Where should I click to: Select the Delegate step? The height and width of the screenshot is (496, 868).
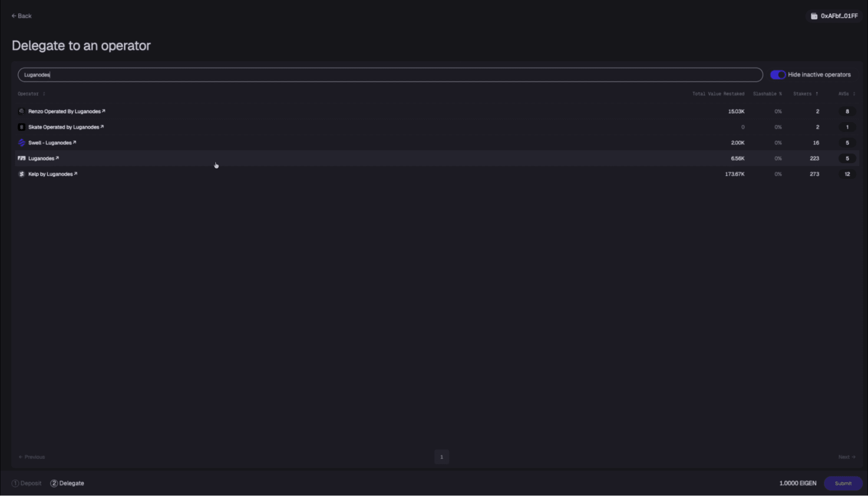[67, 483]
